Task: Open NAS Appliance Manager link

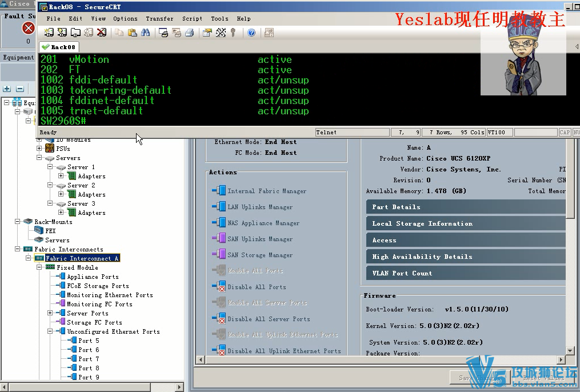Action: tap(263, 223)
